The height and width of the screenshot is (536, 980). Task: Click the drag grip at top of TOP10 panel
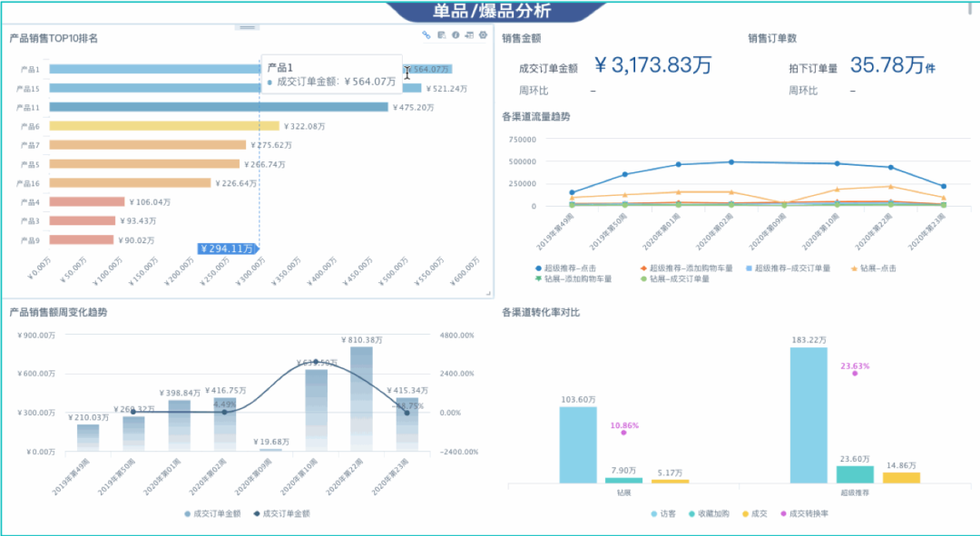coord(247,27)
